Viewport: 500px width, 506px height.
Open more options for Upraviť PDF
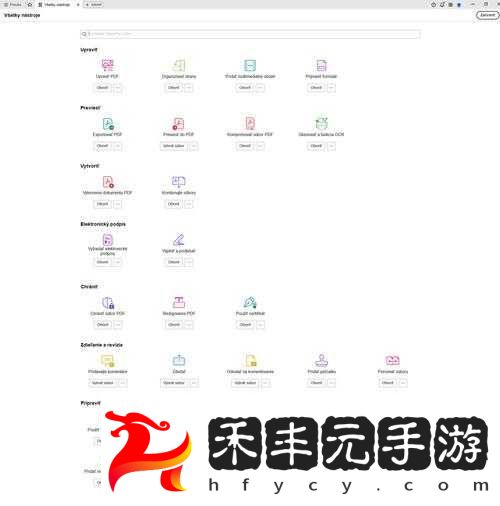[x=118, y=88]
